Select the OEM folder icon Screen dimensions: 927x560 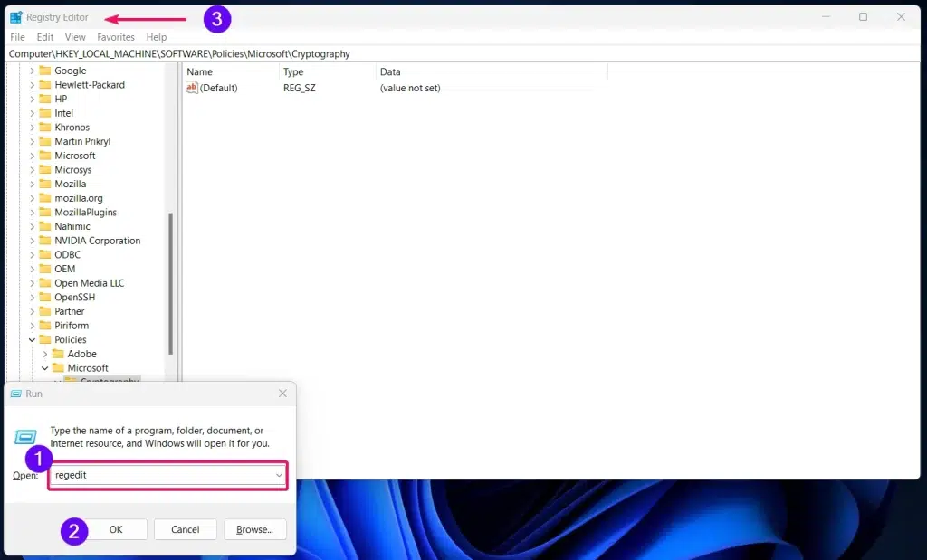click(45, 269)
